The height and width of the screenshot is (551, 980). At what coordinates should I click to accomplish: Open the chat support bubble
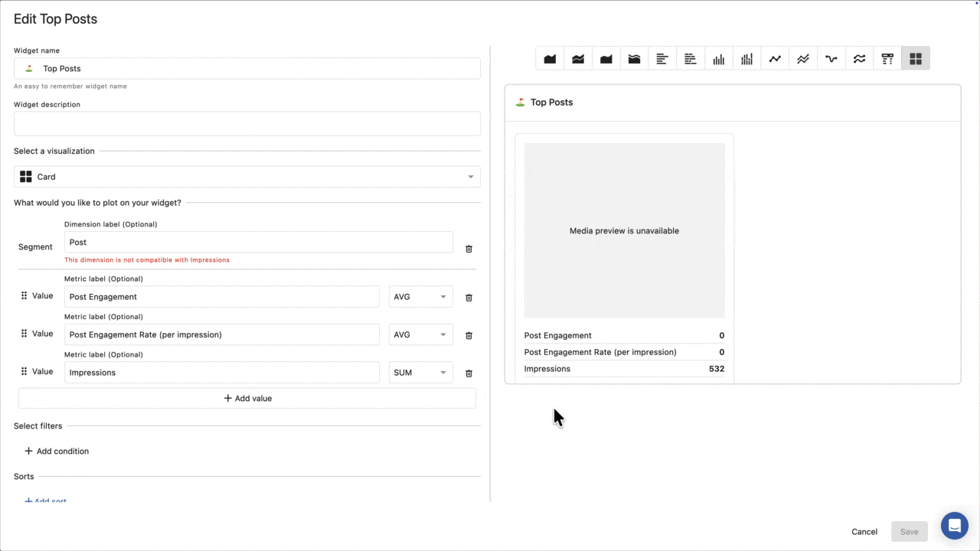[954, 526]
